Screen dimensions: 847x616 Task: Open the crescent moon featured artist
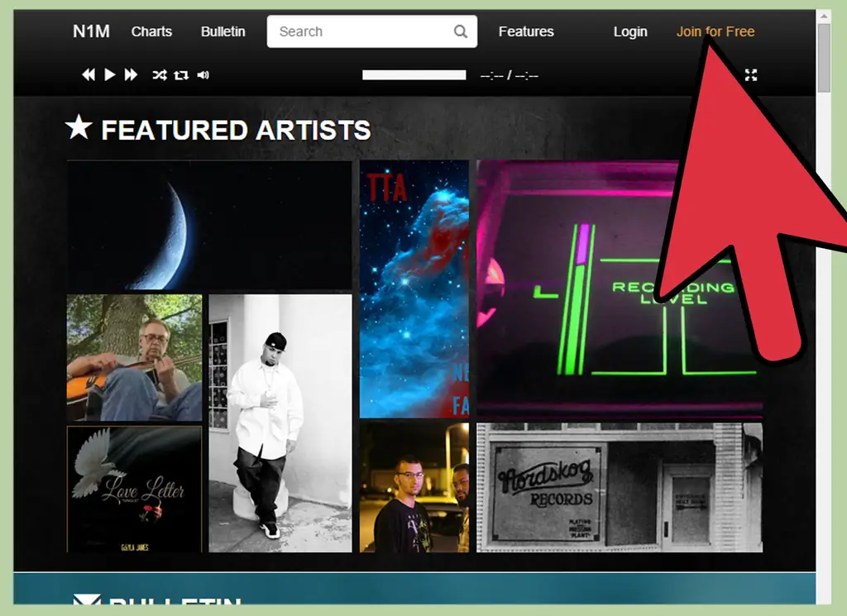tap(209, 225)
